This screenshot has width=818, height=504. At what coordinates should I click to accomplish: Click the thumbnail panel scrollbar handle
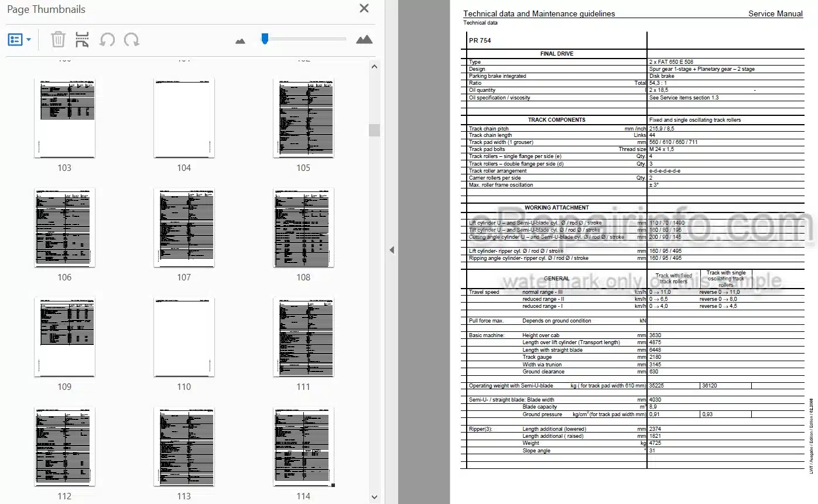coord(375,130)
